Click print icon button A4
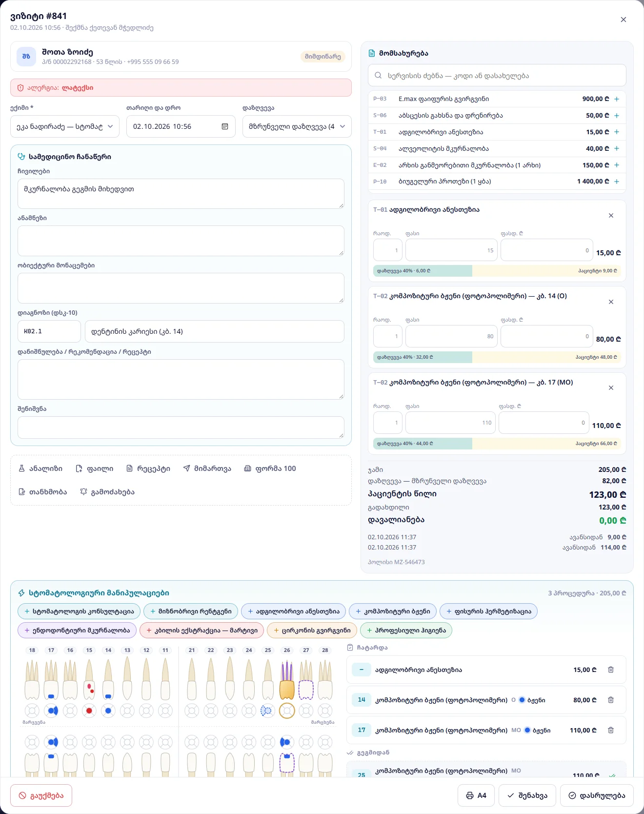Screen dimensions: 644x814 [x=476, y=795]
